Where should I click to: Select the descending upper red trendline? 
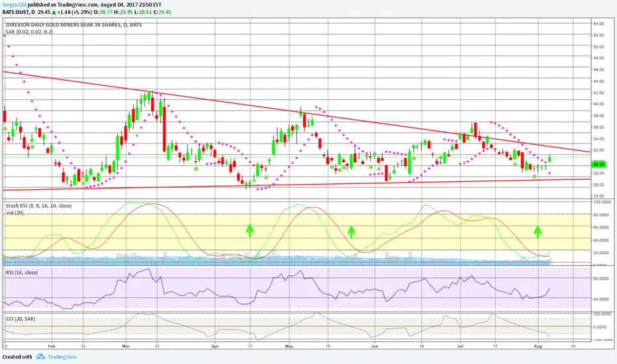pos(297,112)
